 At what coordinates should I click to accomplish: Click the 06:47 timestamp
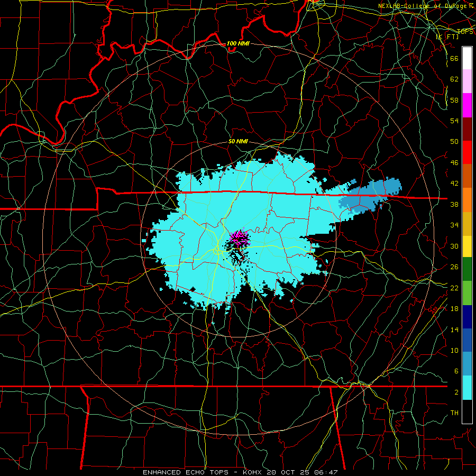point(326,472)
